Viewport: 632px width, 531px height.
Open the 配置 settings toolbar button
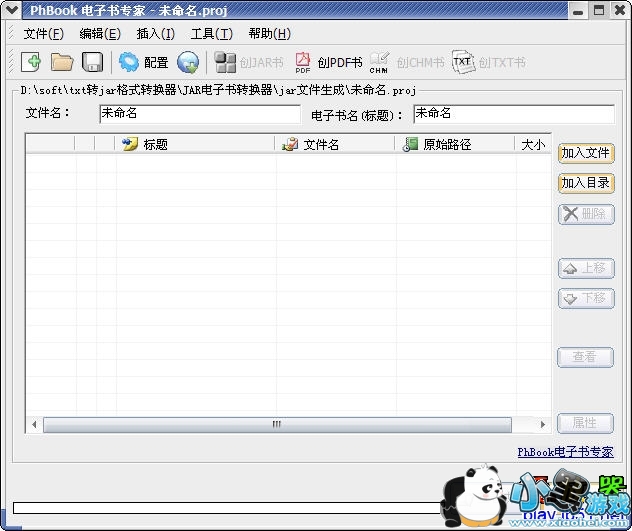pos(143,62)
